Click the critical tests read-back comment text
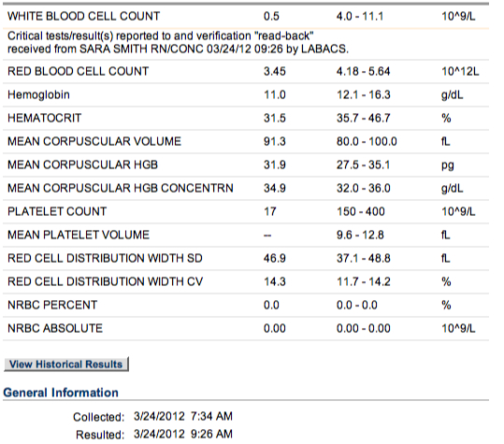This screenshot has height=444, width=504. 178,42
